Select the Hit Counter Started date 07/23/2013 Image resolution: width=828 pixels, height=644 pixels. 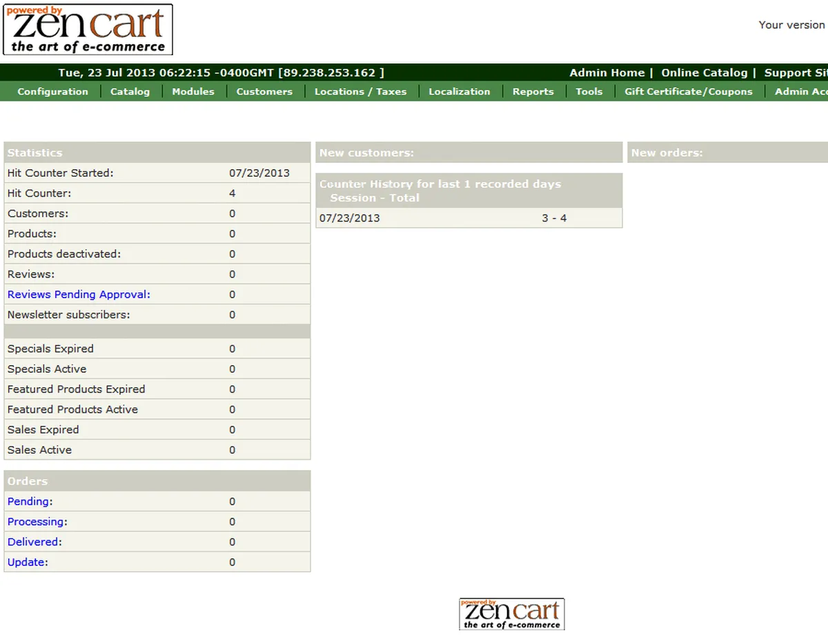tap(259, 173)
